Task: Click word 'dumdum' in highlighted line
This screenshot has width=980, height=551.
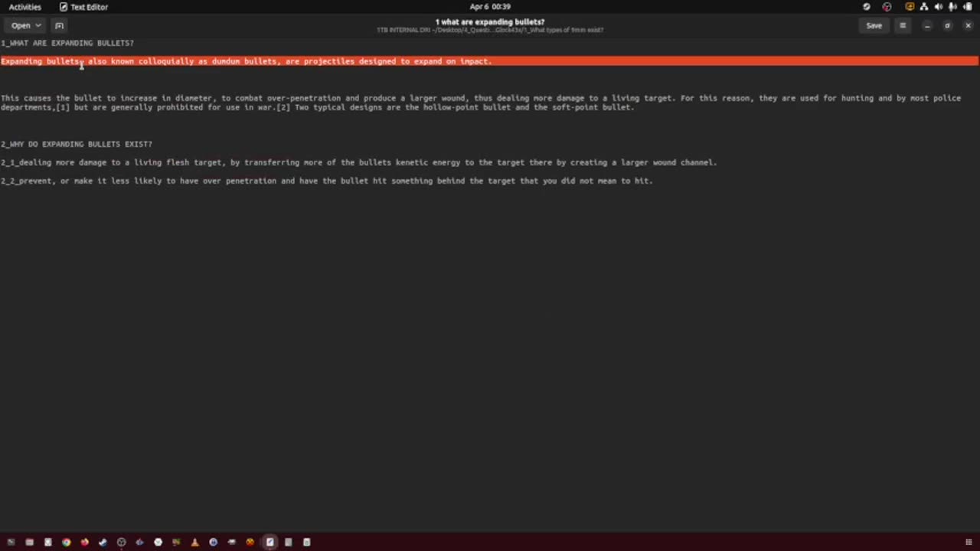Action: (x=226, y=61)
